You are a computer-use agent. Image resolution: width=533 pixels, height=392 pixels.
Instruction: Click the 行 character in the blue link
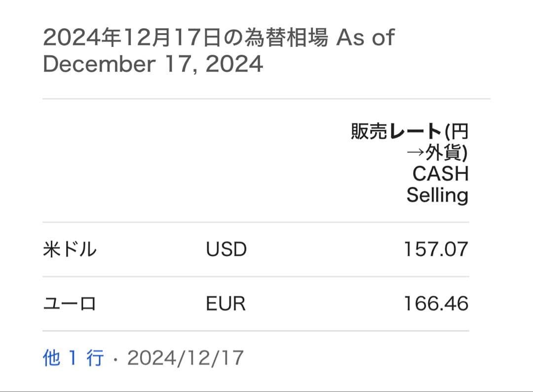pos(95,358)
